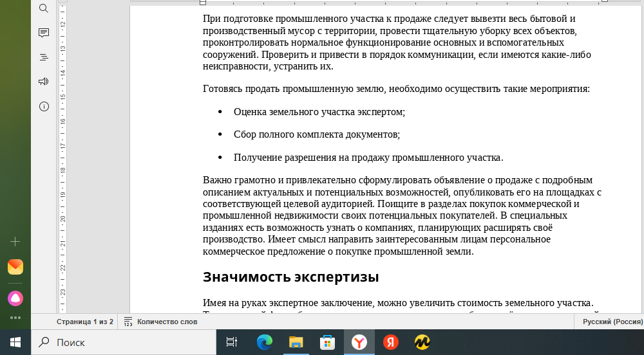Open the yellow wave app on the taskbar
The image size is (644, 355).
[422, 342]
